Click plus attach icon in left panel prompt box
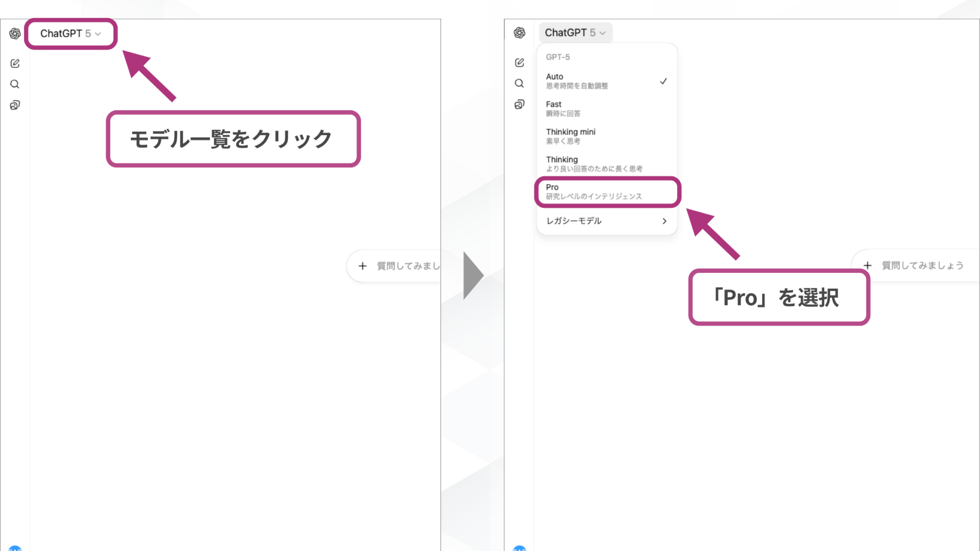Image resolution: width=980 pixels, height=551 pixels. [362, 266]
